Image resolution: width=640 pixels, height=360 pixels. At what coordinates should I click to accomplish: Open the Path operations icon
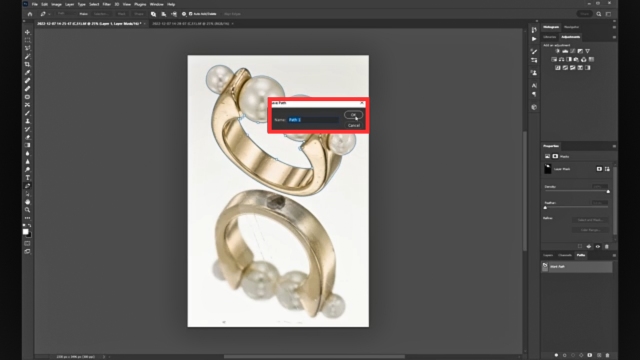[x=153, y=14]
